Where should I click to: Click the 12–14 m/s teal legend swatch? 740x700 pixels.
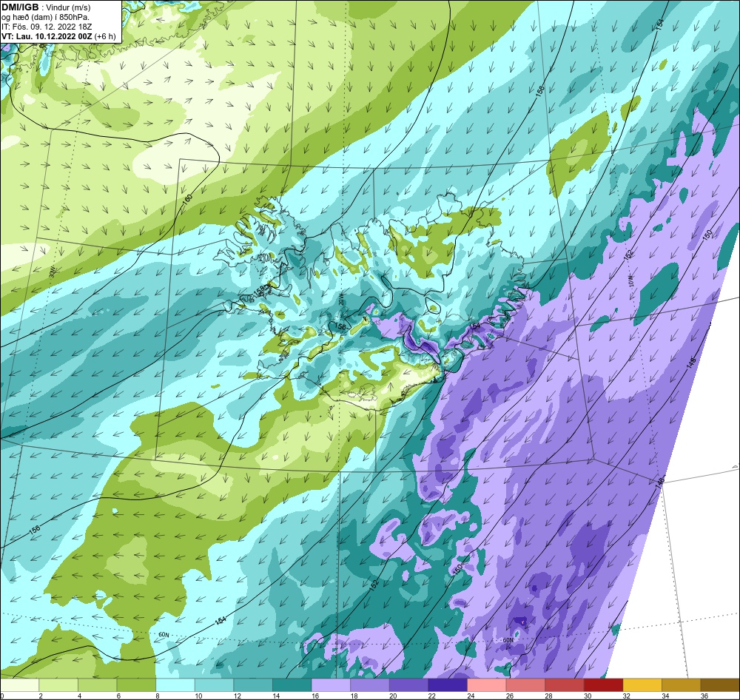pos(253,685)
